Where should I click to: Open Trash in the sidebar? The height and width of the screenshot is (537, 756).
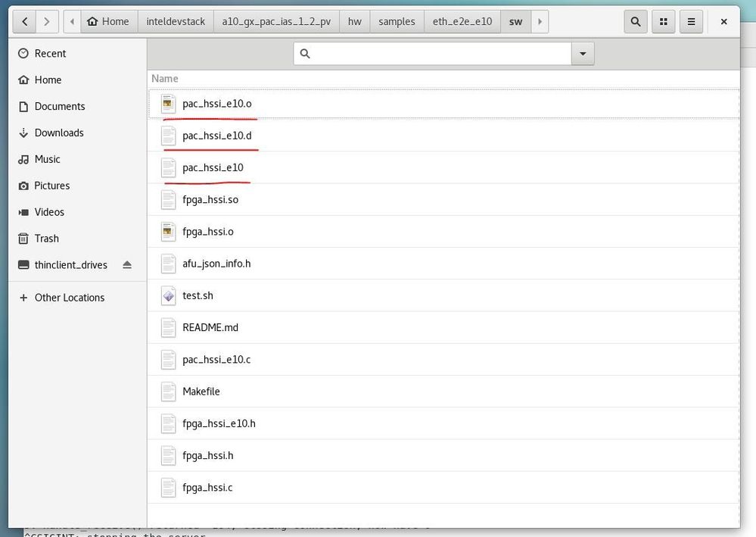[77, 239]
